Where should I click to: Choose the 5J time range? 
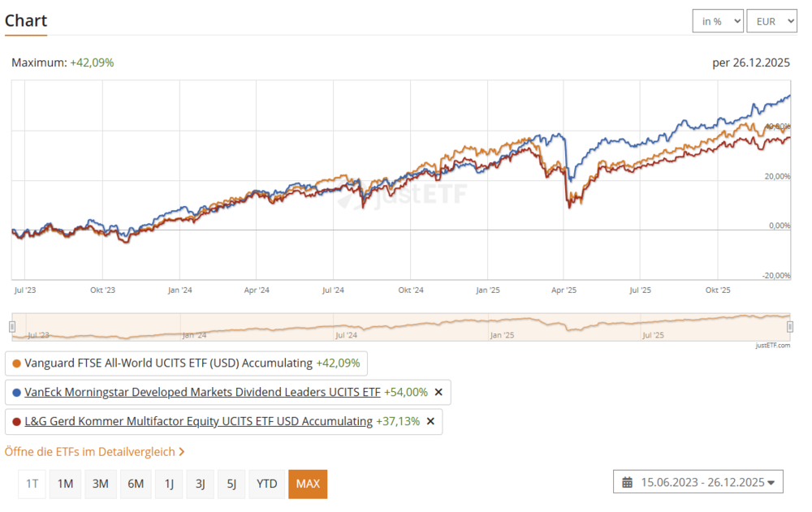tap(231, 484)
